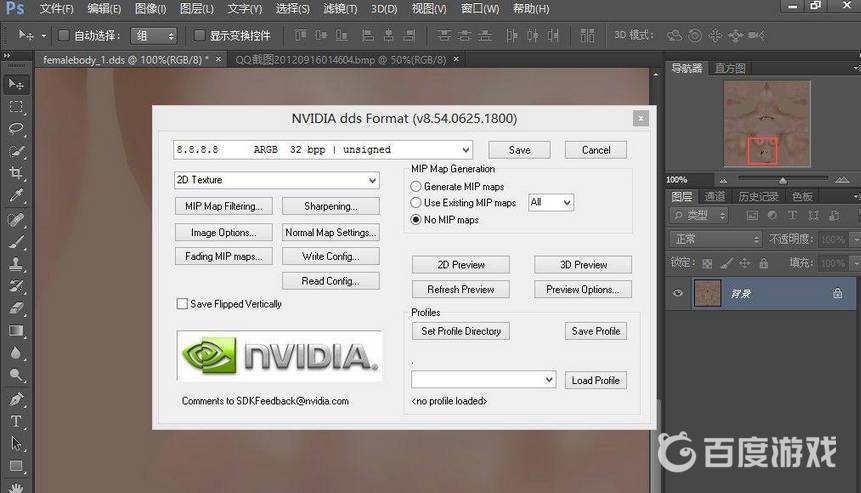Open the 文件(F) menu
Viewport: 861px width, 493px height.
pyautogui.click(x=56, y=9)
